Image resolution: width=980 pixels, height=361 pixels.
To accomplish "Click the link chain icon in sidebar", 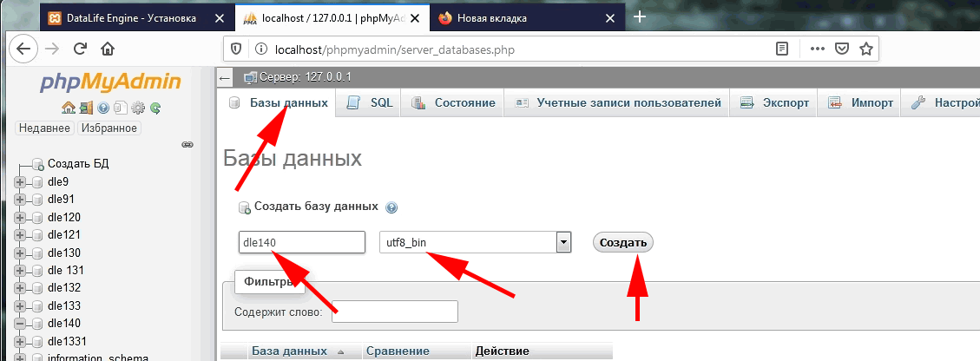I will click(187, 144).
